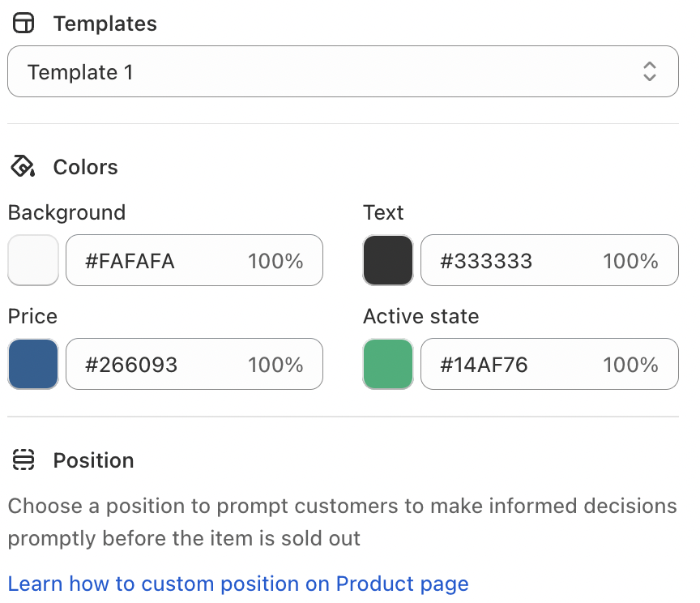Image resolution: width=700 pixels, height=603 pixels.
Task: Click the Background opacity 100% value
Action: [275, 261]
